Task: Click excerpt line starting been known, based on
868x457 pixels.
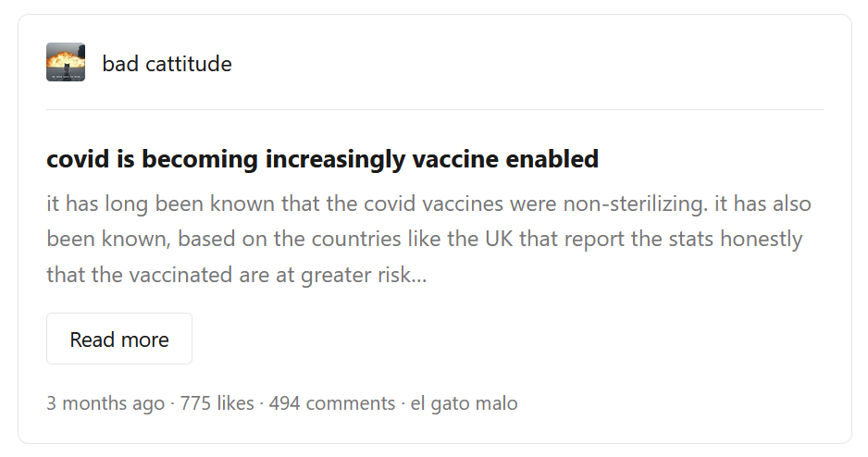Action: (x=424, y=239)
